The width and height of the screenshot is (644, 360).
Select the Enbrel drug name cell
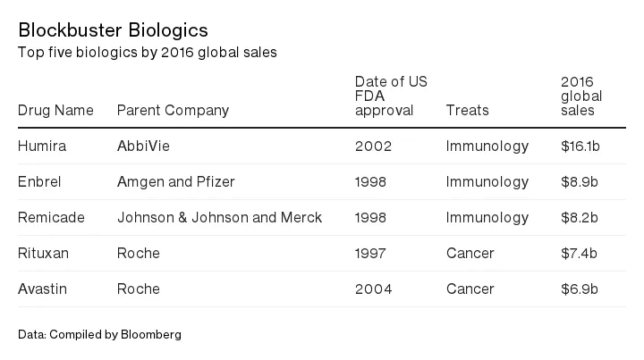[38, 182]
